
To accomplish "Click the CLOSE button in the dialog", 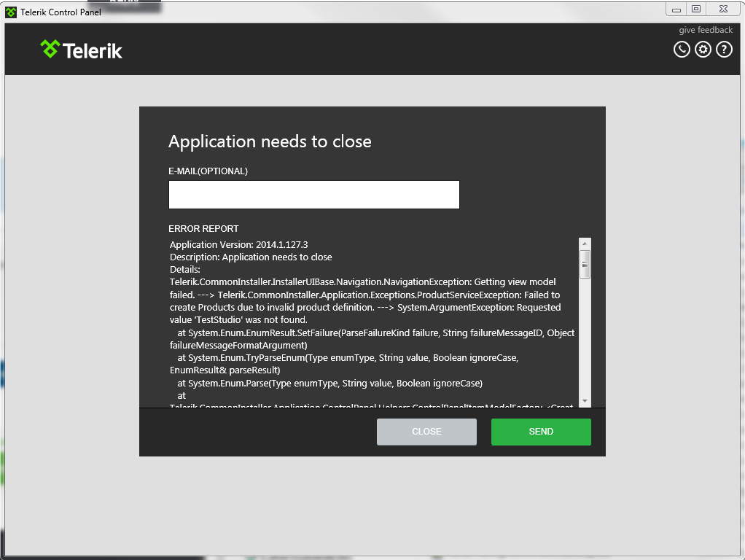I will [x=426, y=432].
